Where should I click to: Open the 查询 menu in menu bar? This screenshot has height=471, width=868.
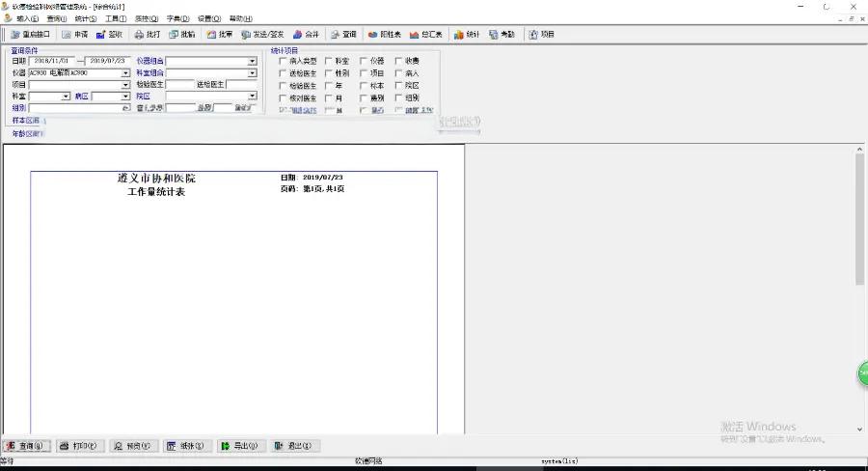[x=57, y=19]
